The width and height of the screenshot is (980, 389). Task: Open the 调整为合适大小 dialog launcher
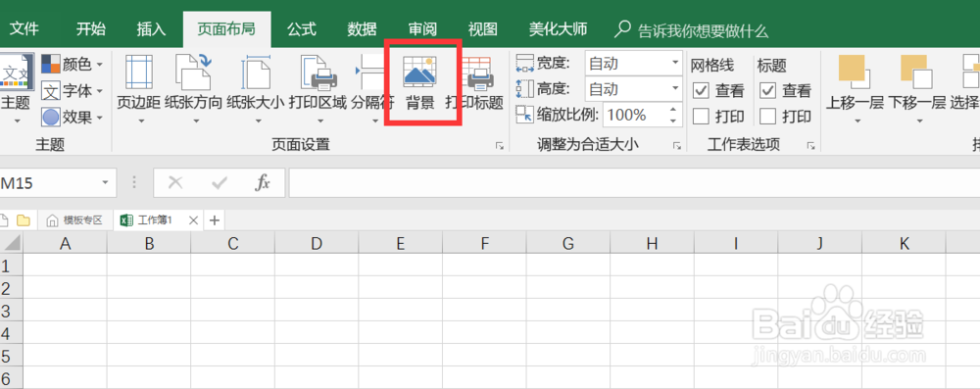pos(677,146)
